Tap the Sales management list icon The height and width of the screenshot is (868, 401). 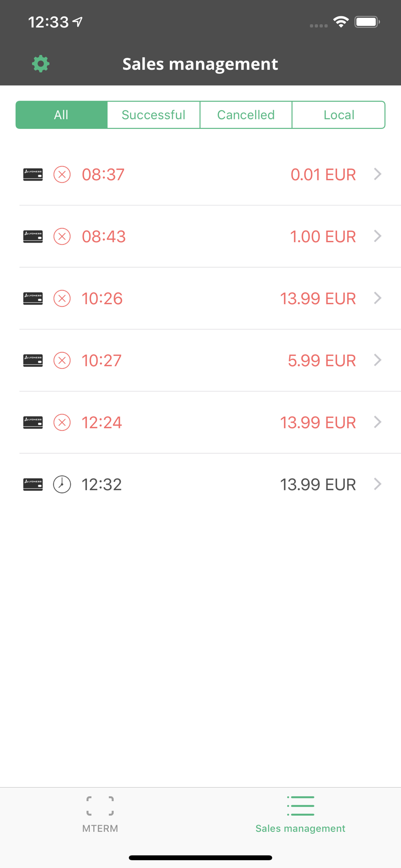click(300, 806)
